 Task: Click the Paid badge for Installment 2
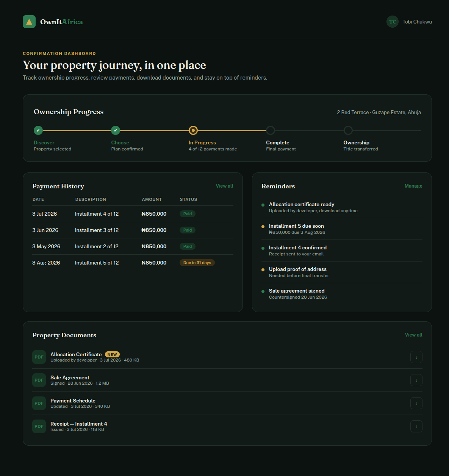coord(188,246)
